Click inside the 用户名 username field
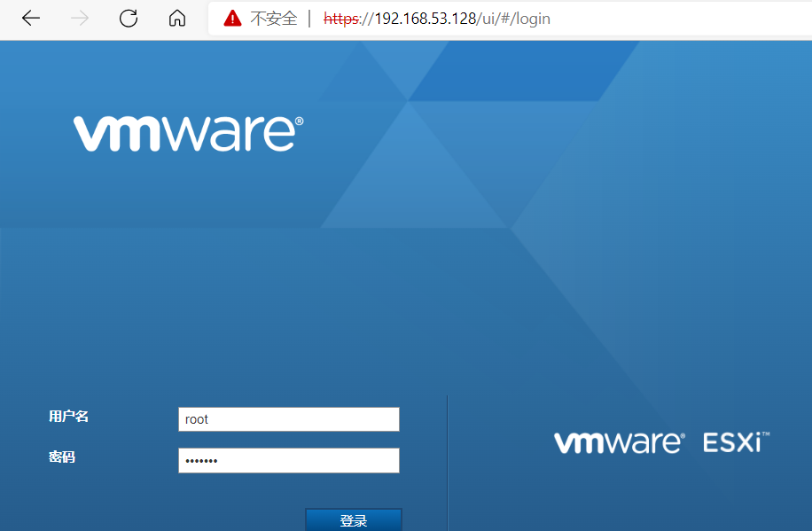The image size is (812, 531). pyautogui.click(x=288, y=418)
